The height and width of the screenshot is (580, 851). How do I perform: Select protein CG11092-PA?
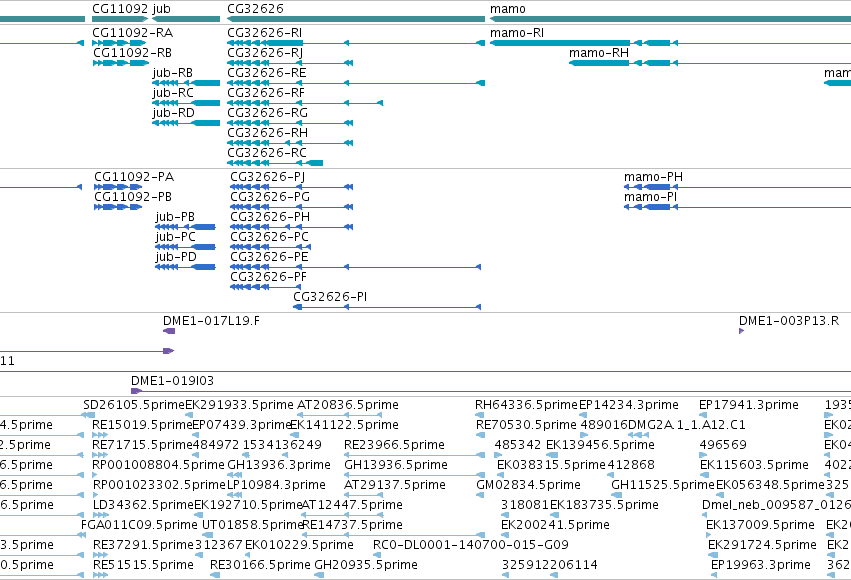tap(134, 177)
